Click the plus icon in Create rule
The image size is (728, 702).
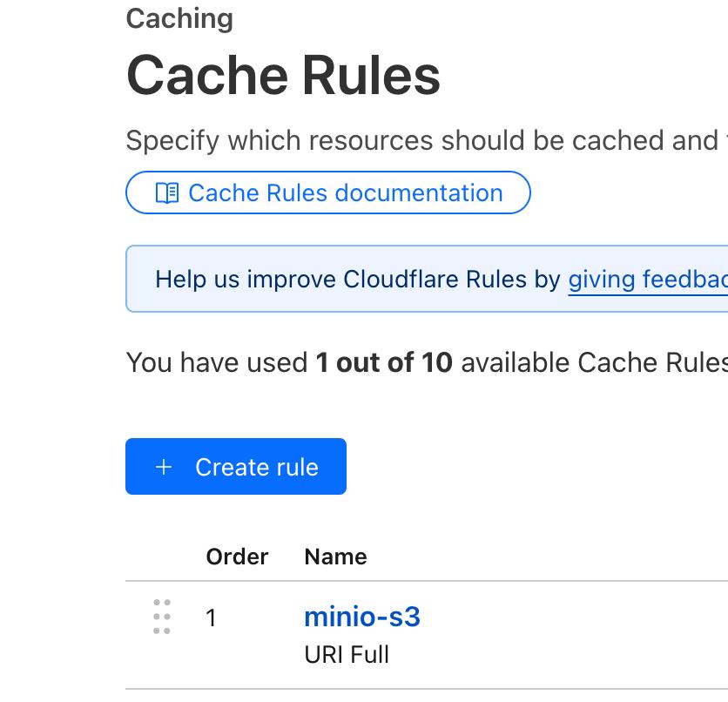[163, 467]
